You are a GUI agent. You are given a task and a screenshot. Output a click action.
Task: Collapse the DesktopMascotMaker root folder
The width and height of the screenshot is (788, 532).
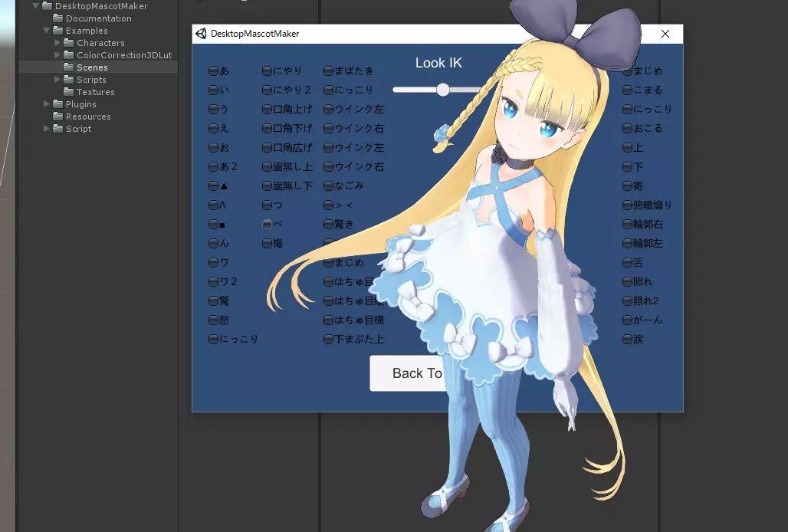coord(36,6)
